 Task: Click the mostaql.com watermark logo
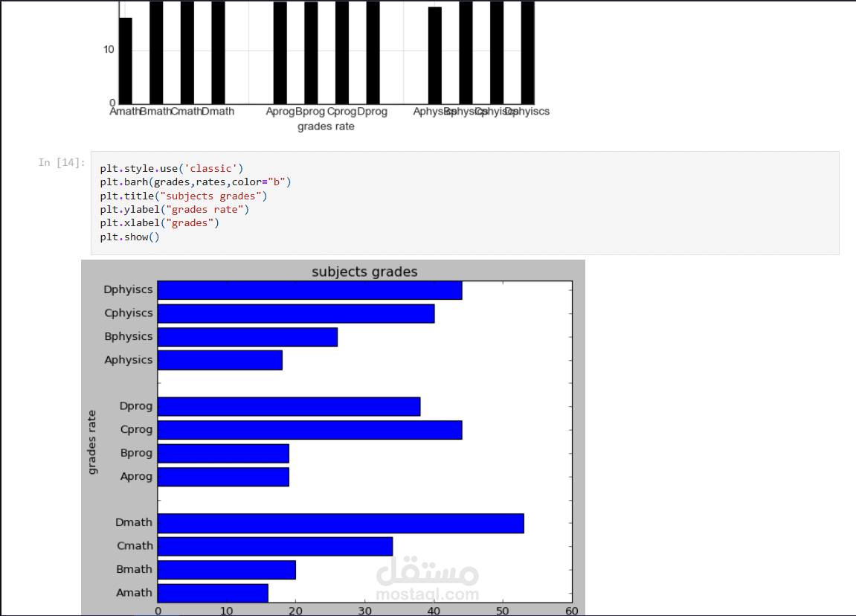[428, 579]
